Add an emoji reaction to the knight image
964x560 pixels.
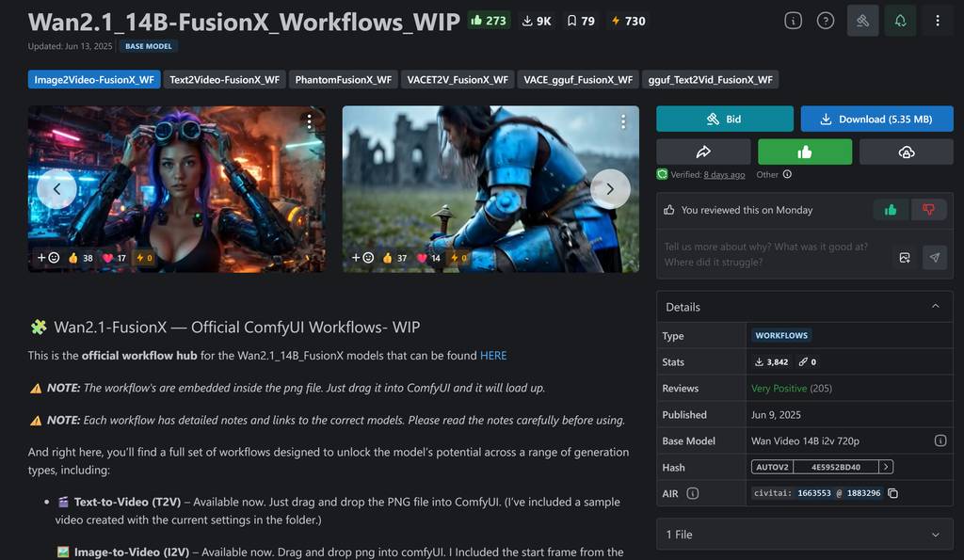[x=362, y=258]
